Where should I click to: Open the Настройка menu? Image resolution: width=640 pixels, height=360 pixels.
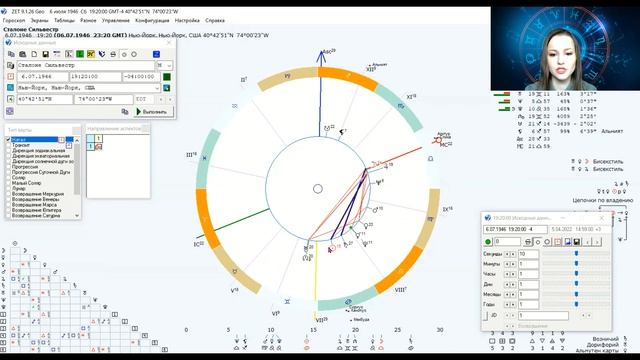click(187, 20)
